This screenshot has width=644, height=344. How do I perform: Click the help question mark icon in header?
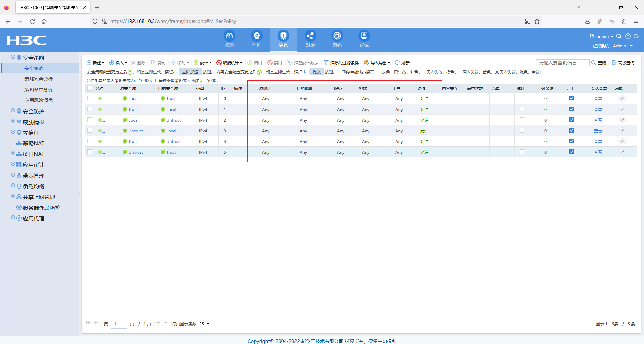(628, 36)
